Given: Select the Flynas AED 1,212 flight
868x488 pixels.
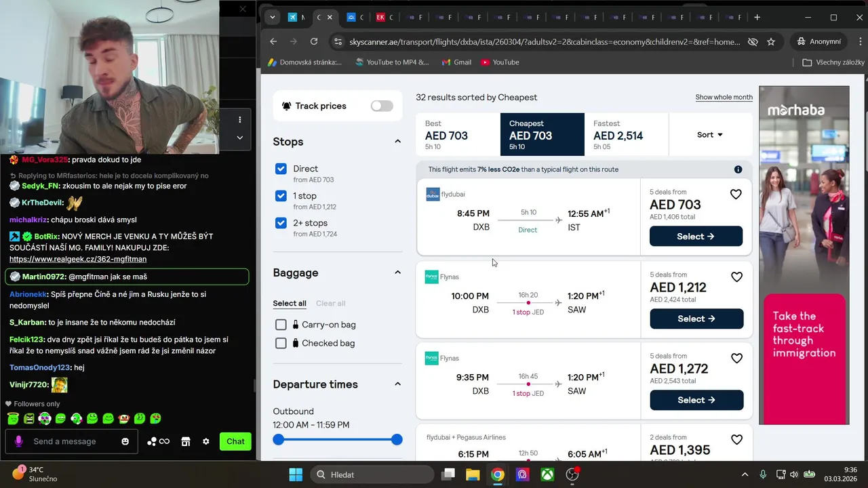Looking at the screenshot, I should (x=696, y=319).
